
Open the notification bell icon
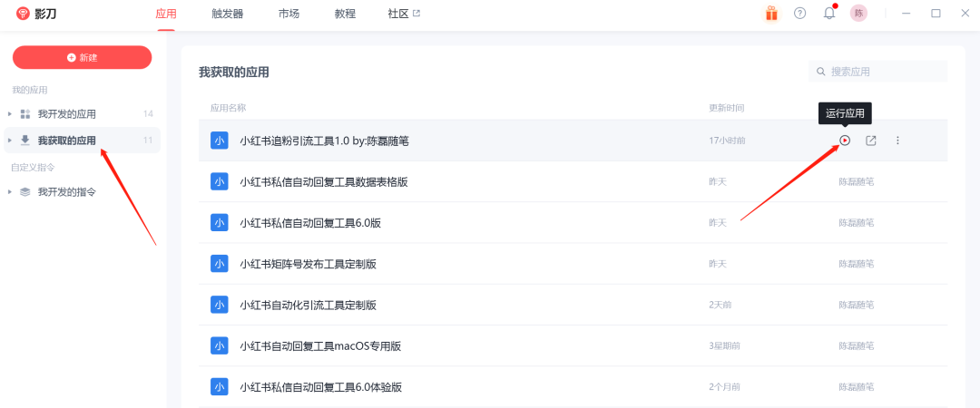(829, 13)
